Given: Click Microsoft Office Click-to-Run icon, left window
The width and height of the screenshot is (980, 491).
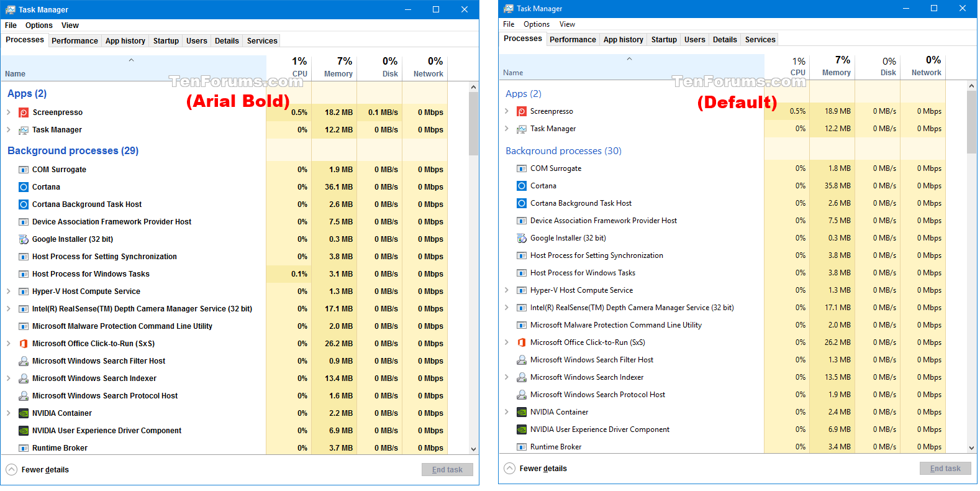Looking at the screenshot, I should [24, 344].
